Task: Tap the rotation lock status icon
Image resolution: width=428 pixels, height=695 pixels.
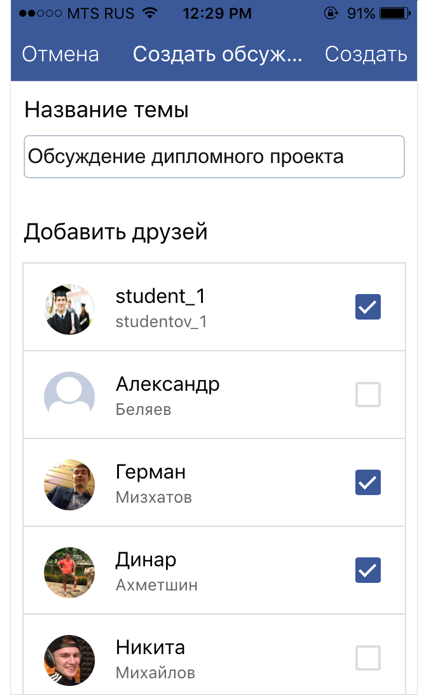Action: 331,13
